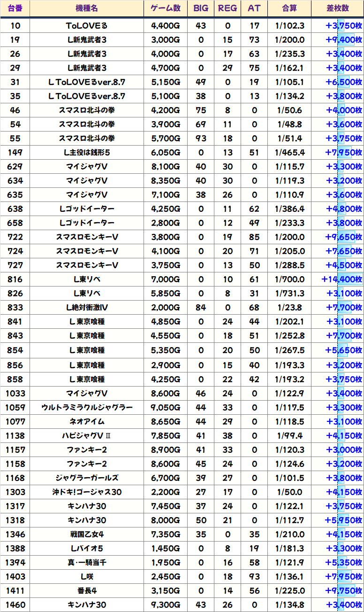364x612 pixels.
Task: Click the L絶対衝激IV machine name
Action: point(87,308)
